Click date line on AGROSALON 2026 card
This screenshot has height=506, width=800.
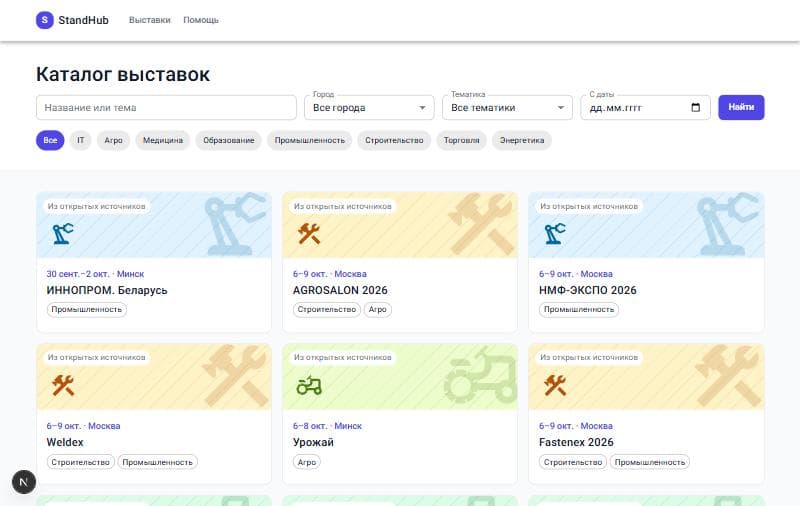coord(330,274)
